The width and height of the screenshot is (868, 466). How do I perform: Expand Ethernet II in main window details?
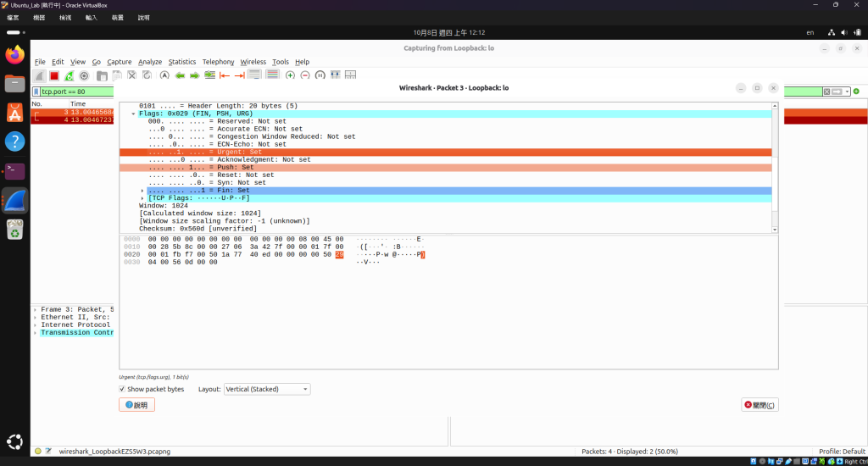click(x=35, y=318)
